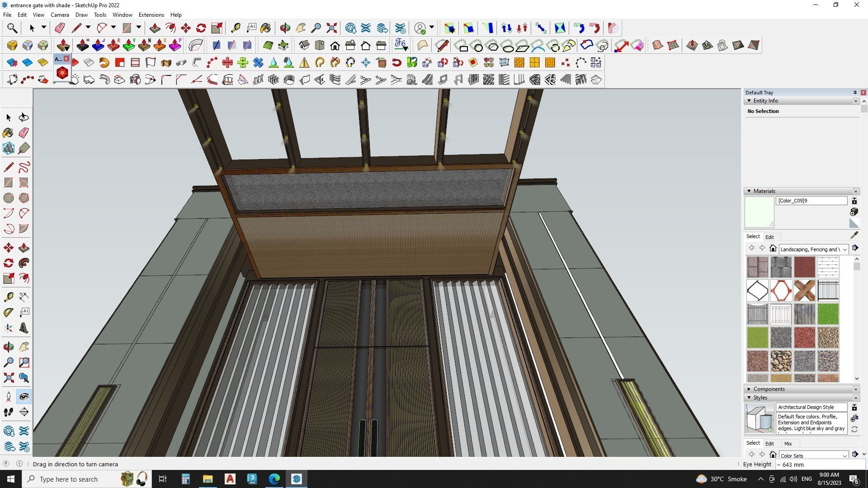Open the Extensions menu
The height and width of the screenshot is (488, 868).
click(151, 15)
